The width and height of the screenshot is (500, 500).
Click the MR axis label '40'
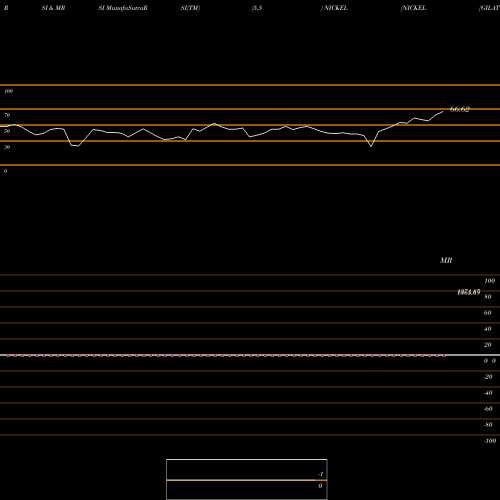[488, 329]
